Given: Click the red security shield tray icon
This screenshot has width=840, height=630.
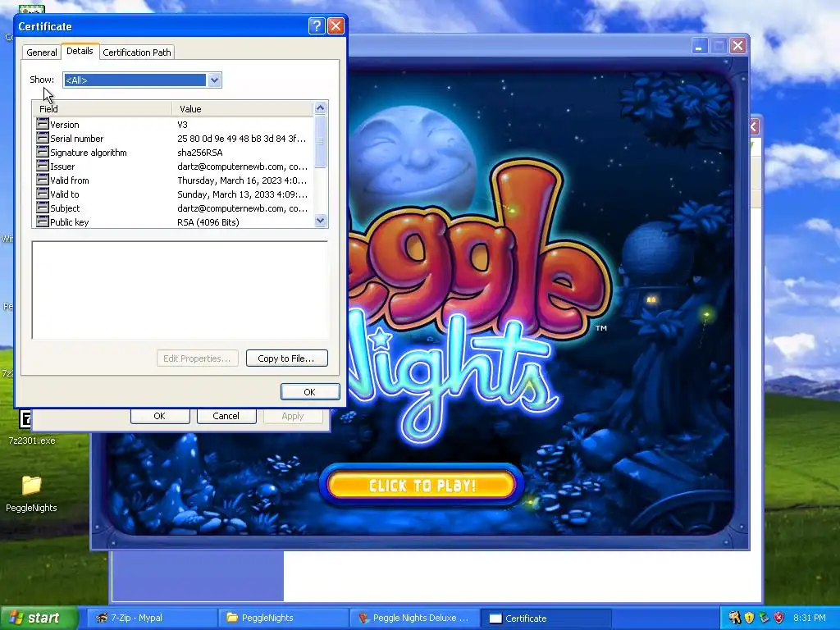Looking at the screenshot, I should [779, 618].
